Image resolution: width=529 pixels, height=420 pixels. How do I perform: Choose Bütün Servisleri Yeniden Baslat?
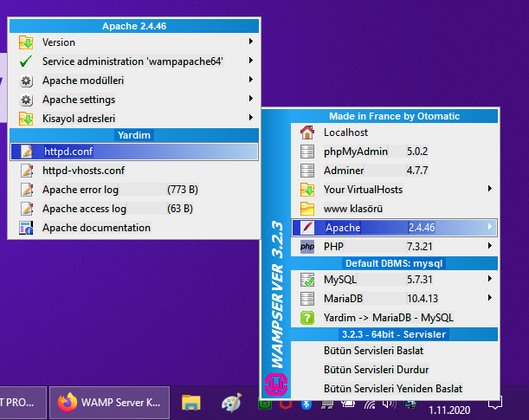point(394,389)
